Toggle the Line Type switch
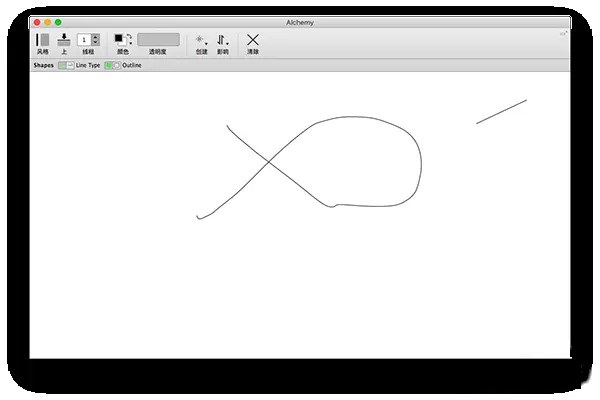The height and width of the screenshot is (400, 600). point(65,64)
